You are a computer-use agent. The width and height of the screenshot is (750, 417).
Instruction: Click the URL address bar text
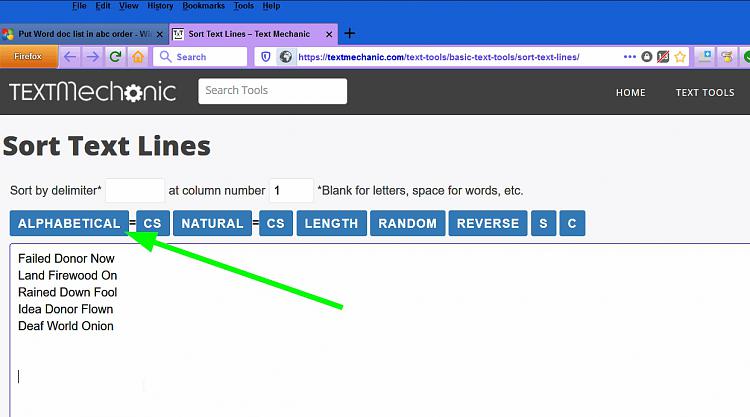(x=439, y=57)
